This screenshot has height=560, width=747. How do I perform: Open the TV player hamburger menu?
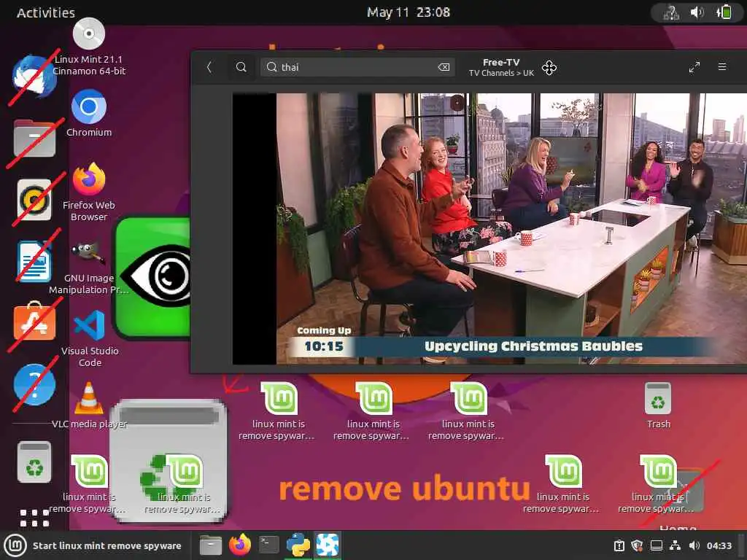tap(722, 66)
